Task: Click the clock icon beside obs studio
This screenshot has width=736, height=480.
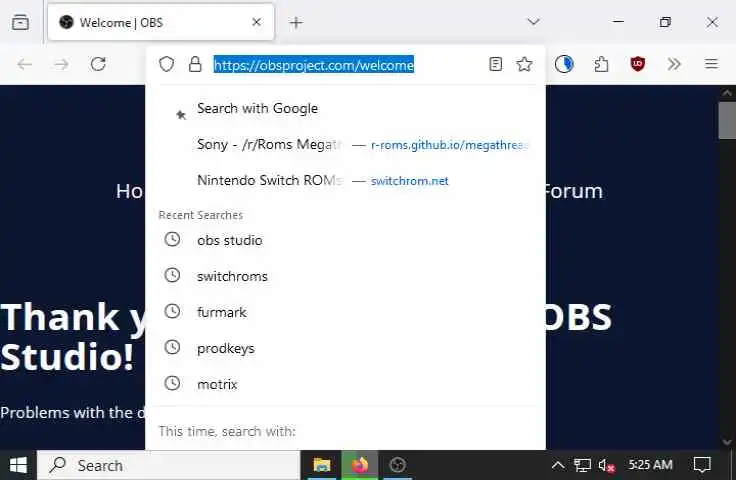Action: coord(172,239)
